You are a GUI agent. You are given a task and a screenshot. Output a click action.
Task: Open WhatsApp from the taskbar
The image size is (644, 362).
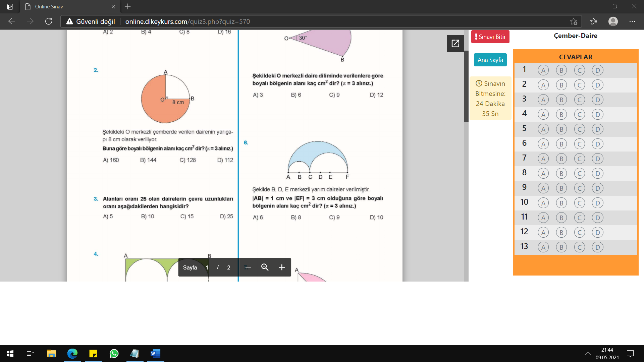pyautogui.click(x=114, y=354)
